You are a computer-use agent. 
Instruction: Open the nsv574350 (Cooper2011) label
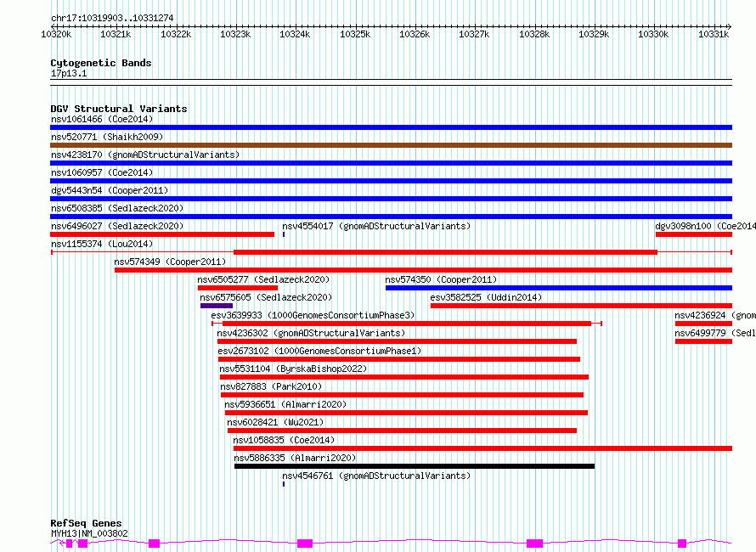pos(441,279)
